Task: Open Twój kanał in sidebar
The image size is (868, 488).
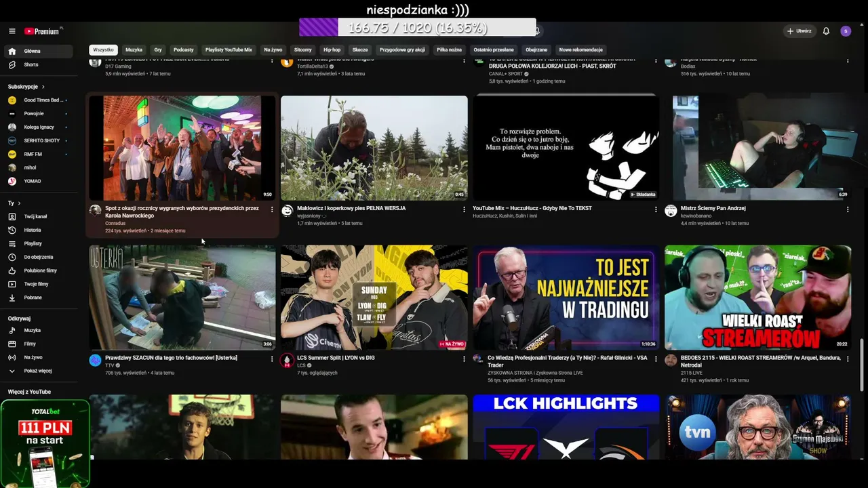Action: pos(37,217)
